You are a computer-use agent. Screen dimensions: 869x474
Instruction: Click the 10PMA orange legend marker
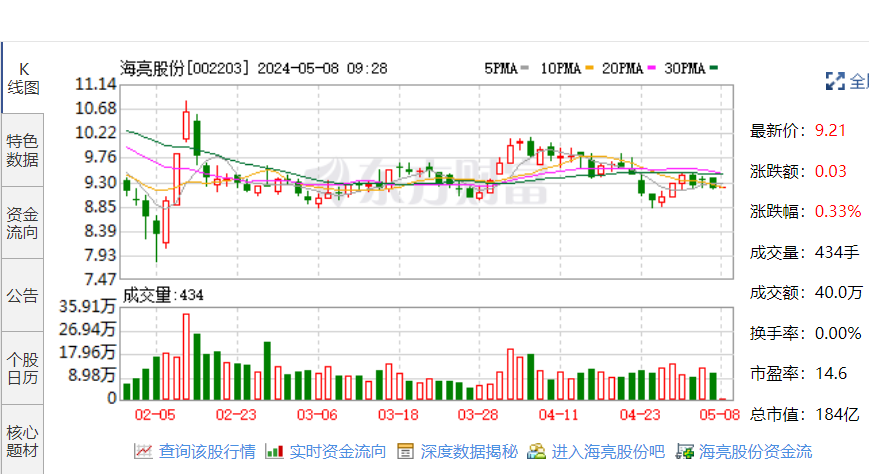[589, 68]
